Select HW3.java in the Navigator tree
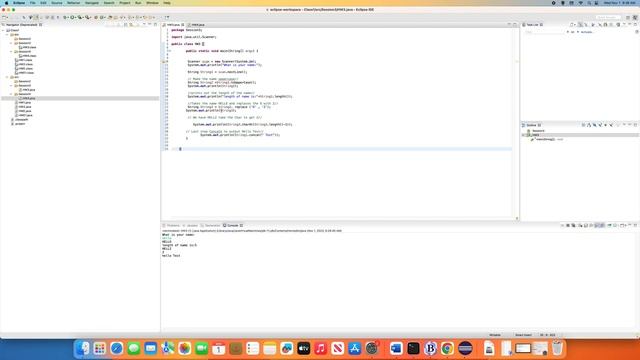This screenshot has height=360, width=640. pos(27,90)
